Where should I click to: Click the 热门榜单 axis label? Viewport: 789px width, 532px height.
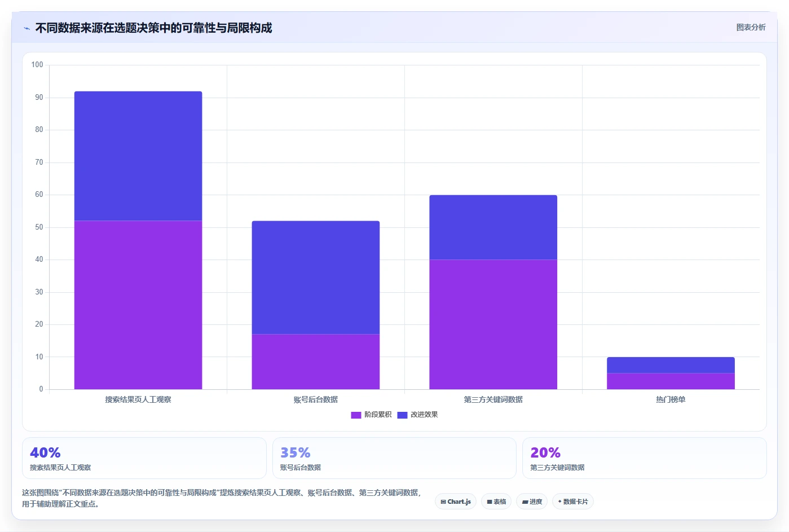point(671,399)
